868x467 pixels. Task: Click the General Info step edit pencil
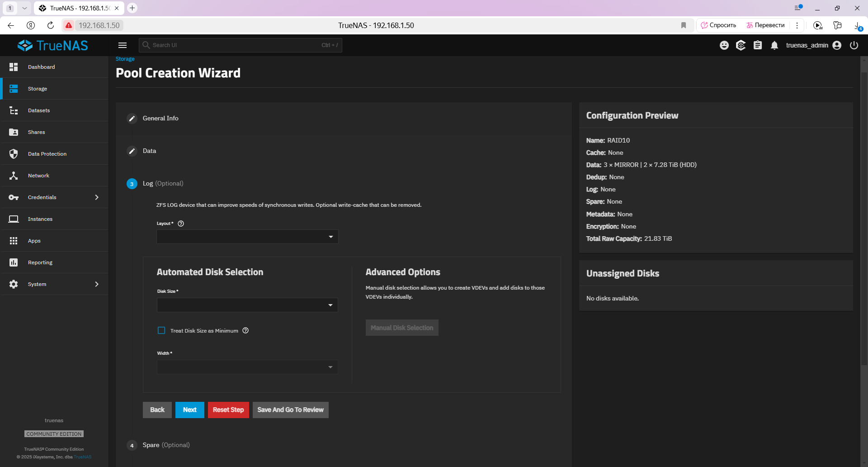coord(132,119)
